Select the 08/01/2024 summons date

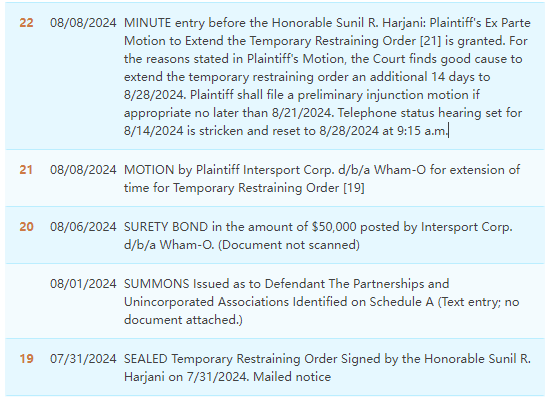(83, 284)
